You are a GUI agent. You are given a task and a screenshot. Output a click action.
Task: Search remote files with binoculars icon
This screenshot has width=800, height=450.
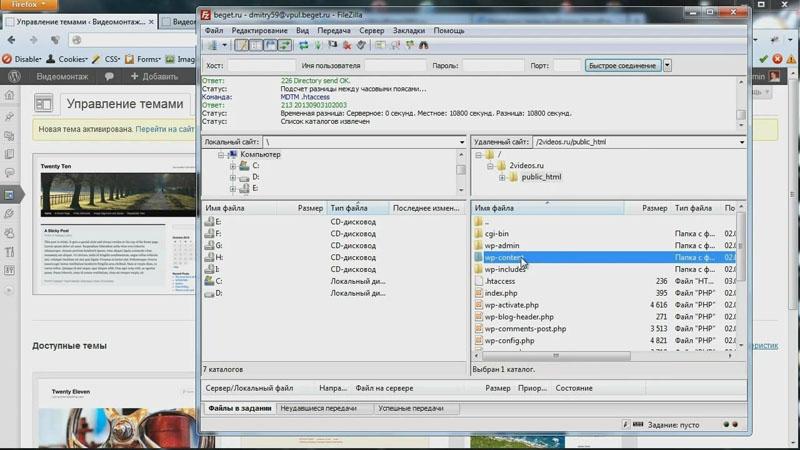(423, 45)
